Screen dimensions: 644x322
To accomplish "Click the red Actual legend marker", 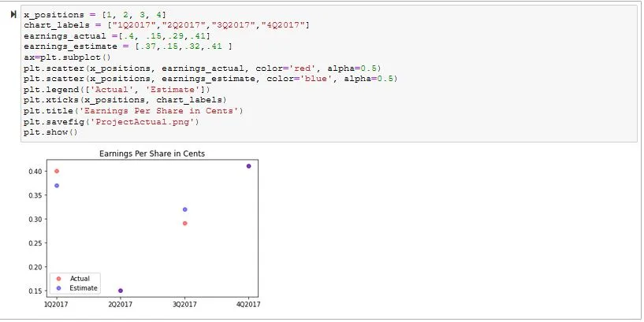I will 58,279.
